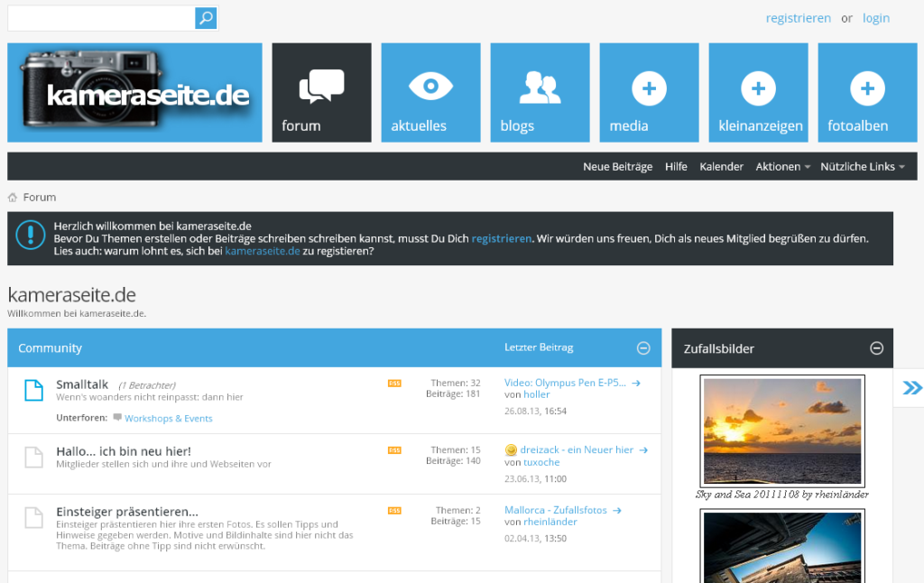Screen dimensions: 924x583
Task: Open Neue Beiträge in navigation bar
Action: (x=617, y=167)
